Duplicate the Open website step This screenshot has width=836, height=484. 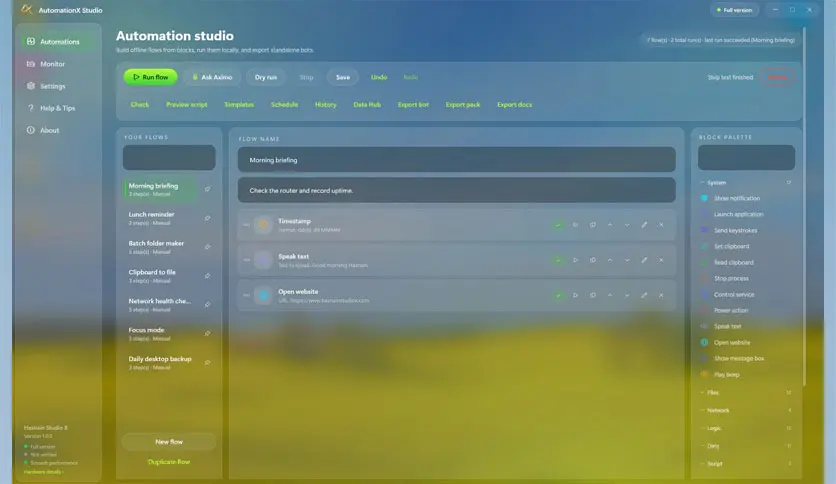pos(592,295)
